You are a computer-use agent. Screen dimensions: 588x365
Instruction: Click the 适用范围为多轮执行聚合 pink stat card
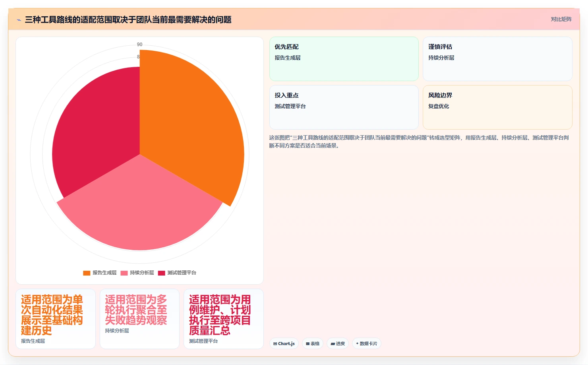(x=139, y=319)
